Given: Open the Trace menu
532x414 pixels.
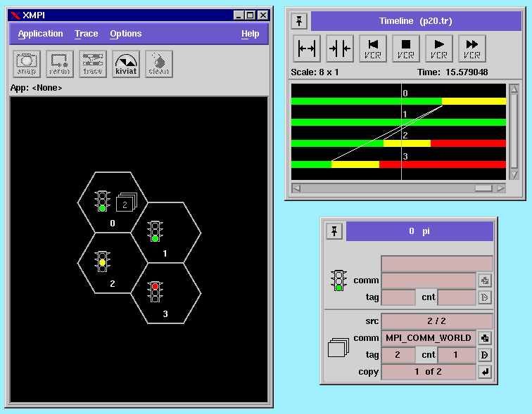Looking at the screenshot, I should point(86,34).
